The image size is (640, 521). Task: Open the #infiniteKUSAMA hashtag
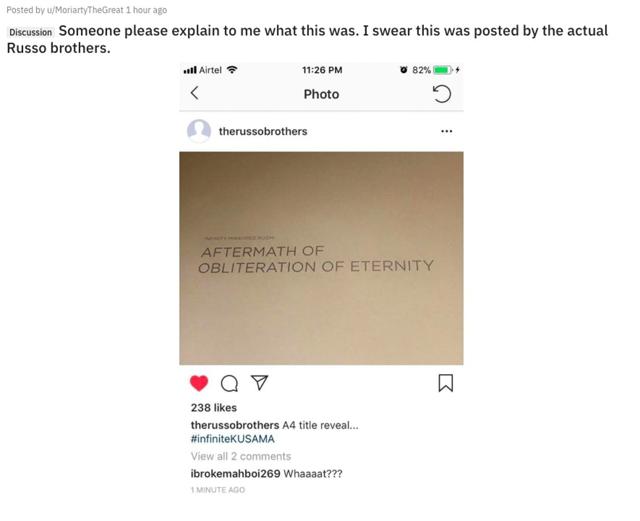233,439
